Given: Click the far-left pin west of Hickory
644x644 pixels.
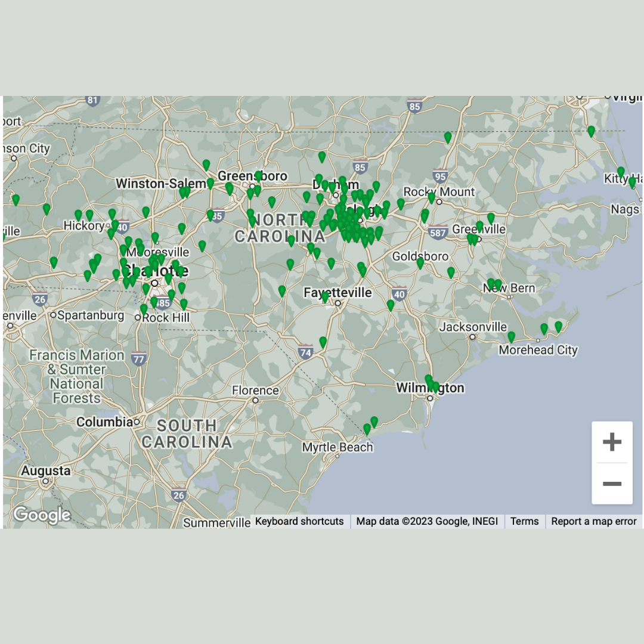Looking at the screenshot, I should pos(16,200).
